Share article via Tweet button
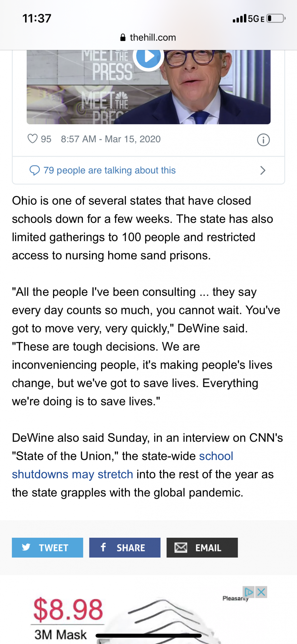Viewport: 297px width, 644px height. pos(47,547)
